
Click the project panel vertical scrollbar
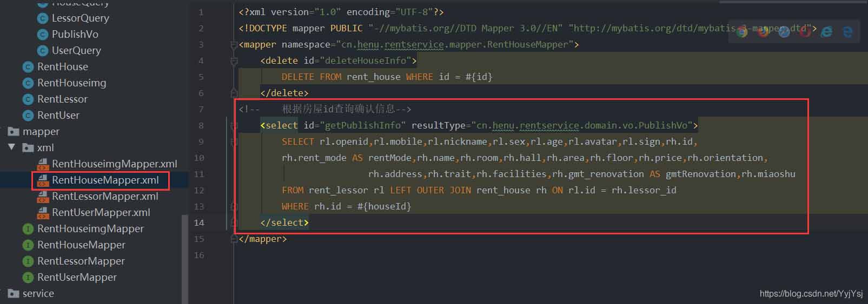(185, 259)
